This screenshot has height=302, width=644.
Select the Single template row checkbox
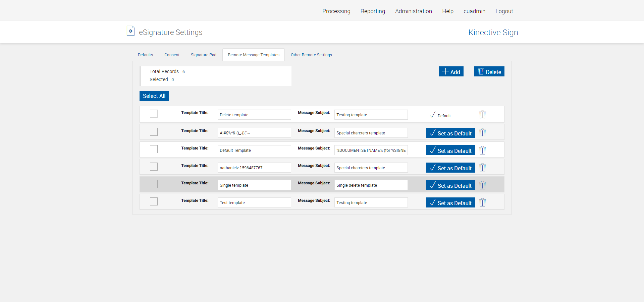click(x=154, y=184)
